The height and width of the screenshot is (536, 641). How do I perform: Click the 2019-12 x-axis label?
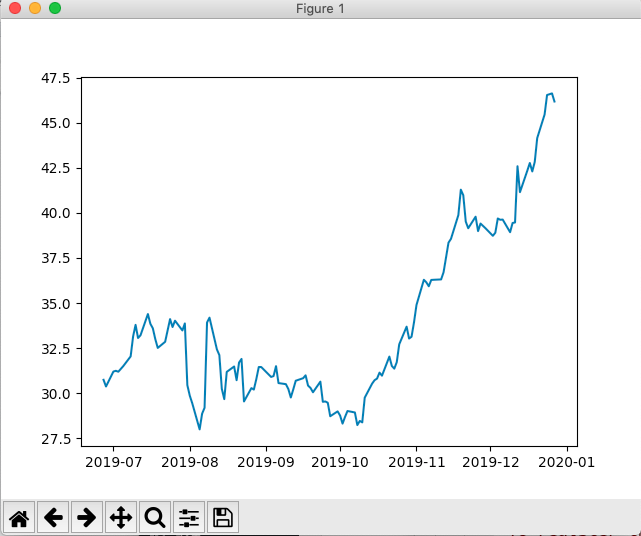point(491,462)
